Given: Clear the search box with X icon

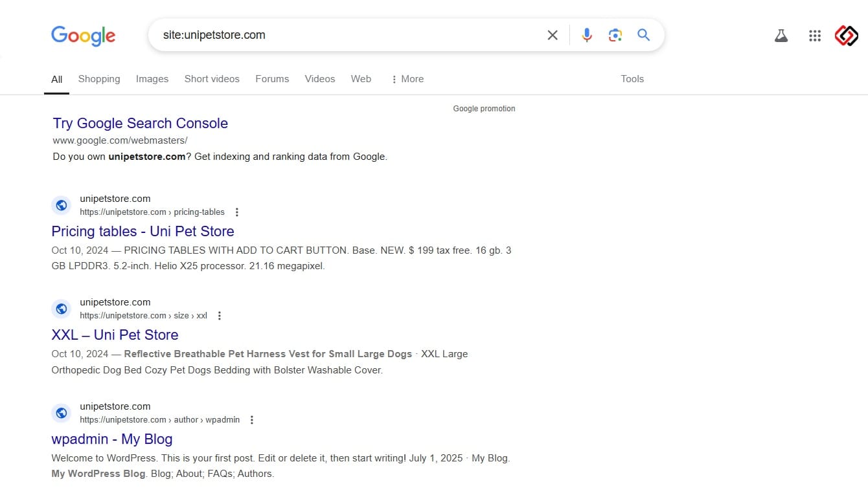Looking at the screenshot, I should 553,35.
